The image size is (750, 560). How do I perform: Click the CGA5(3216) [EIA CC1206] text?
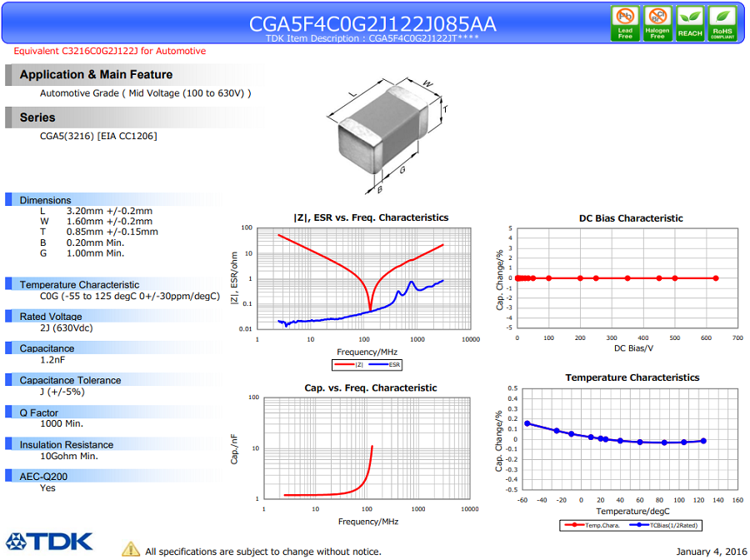click(98, 136)
